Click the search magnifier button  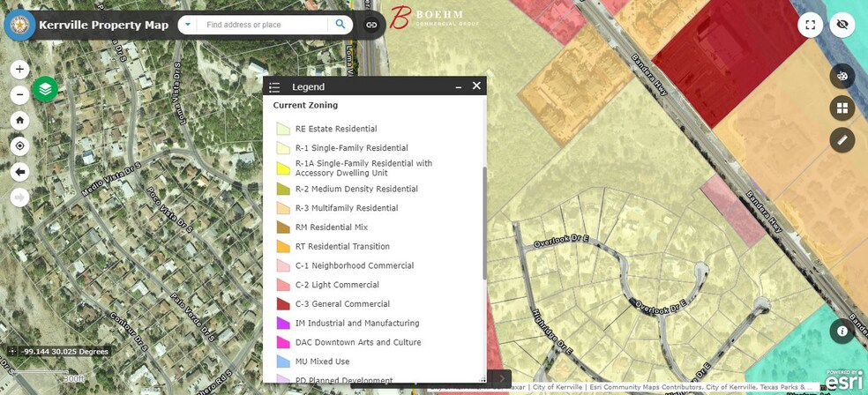(340, 25)
